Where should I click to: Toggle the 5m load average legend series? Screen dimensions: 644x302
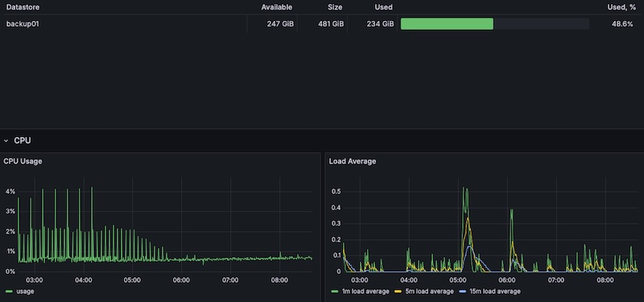430,292
